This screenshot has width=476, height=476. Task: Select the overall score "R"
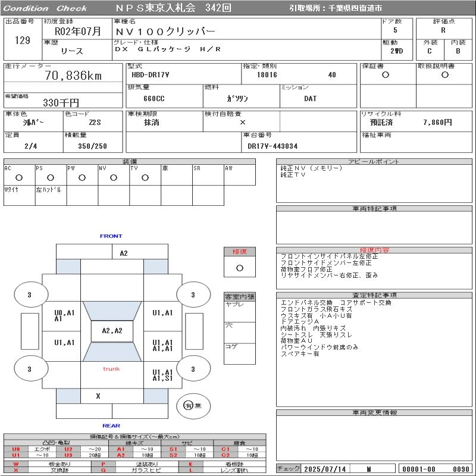pos(443,30)
